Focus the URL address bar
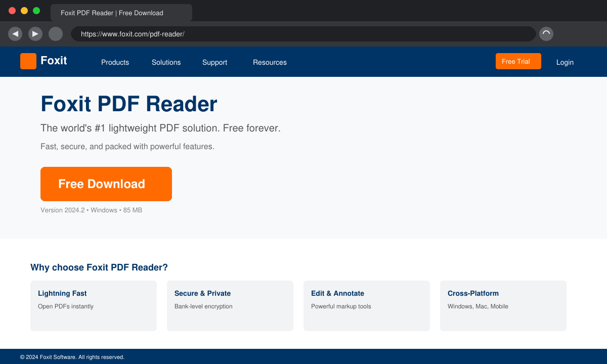607x364 pixels. point(303,34)
